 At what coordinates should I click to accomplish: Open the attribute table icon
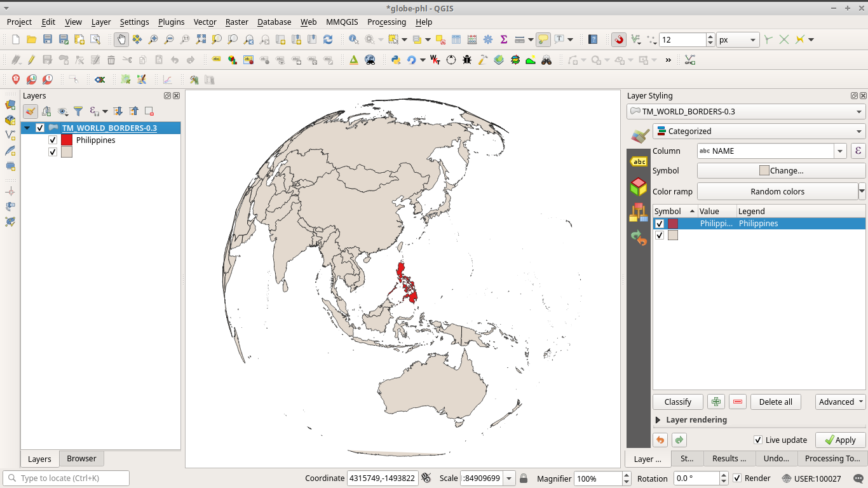456,39
